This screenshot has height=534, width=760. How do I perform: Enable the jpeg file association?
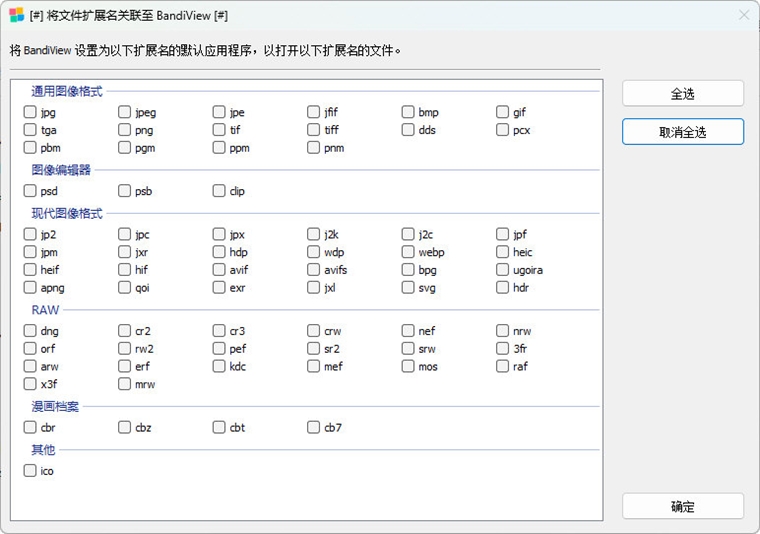pyautogui.click(x=125, y=112)
